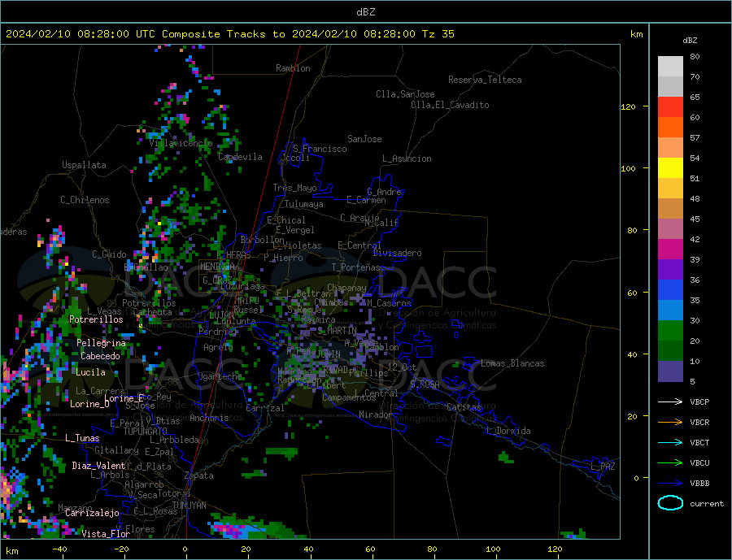Click the green VBCU arrow icon
This screenshot has width=732, height=560.
click(x=670, y=462)
